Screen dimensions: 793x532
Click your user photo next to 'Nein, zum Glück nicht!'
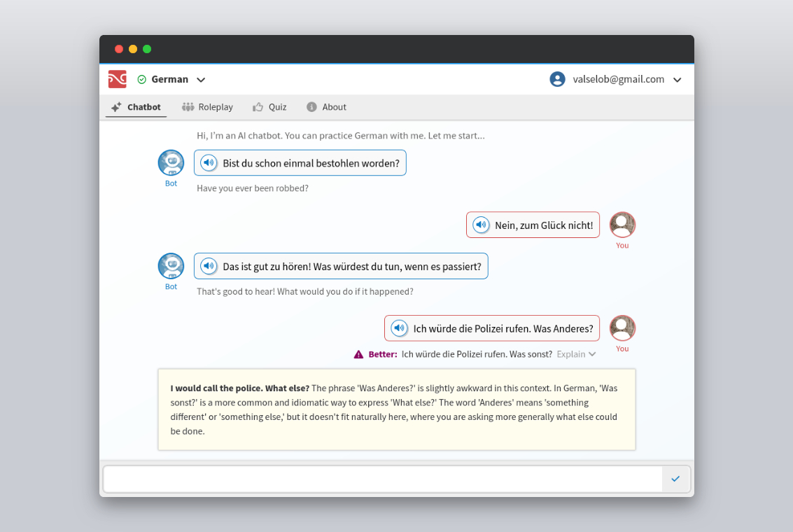pos(622,225)
